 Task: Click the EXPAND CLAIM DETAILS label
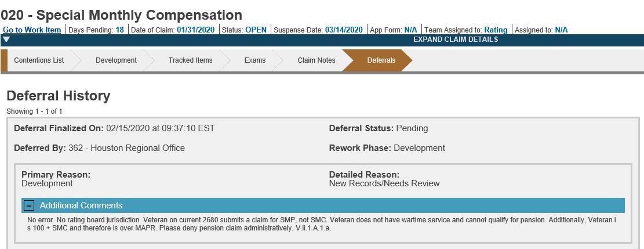point(455,39)
